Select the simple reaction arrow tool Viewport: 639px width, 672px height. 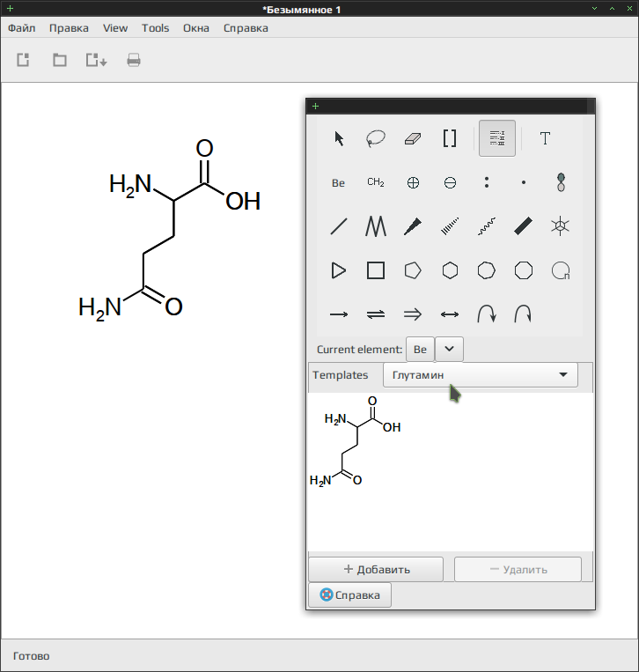coord(339,314)
